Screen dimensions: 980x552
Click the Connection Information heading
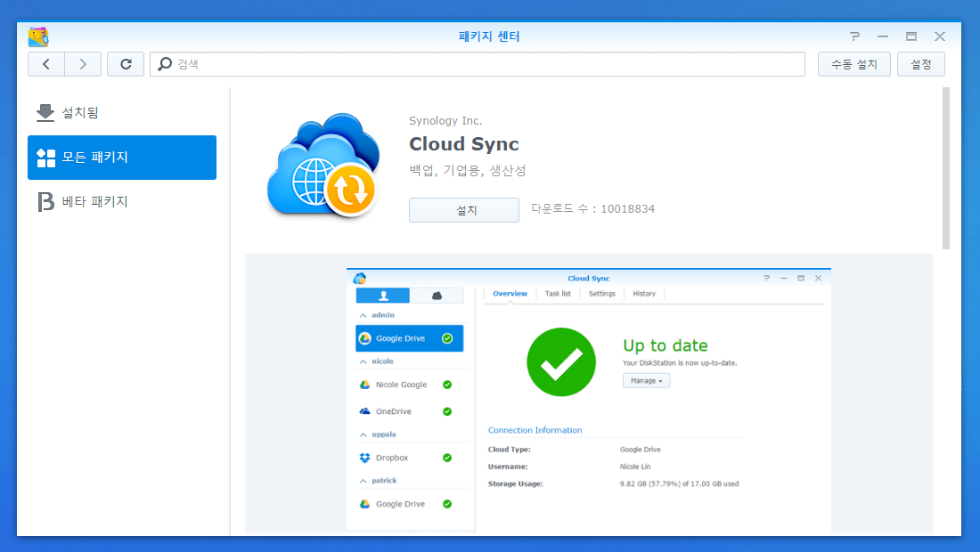pos(535,430)
